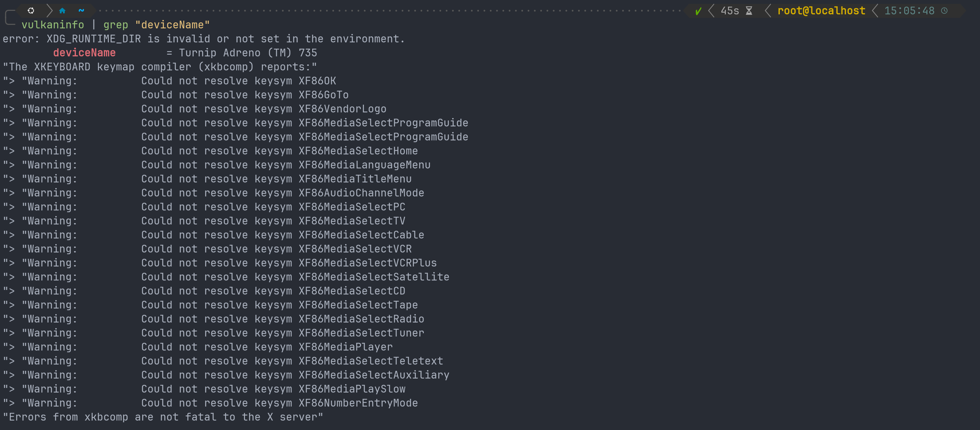Click the XKEYBOARD keymap compiler reports line
The image size is (980, 430).
coord(160,67)
